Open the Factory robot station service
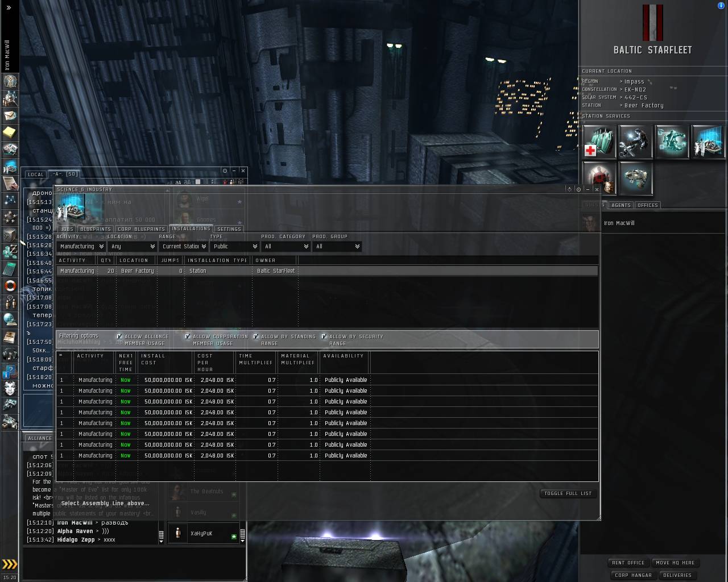 [672, 142]
